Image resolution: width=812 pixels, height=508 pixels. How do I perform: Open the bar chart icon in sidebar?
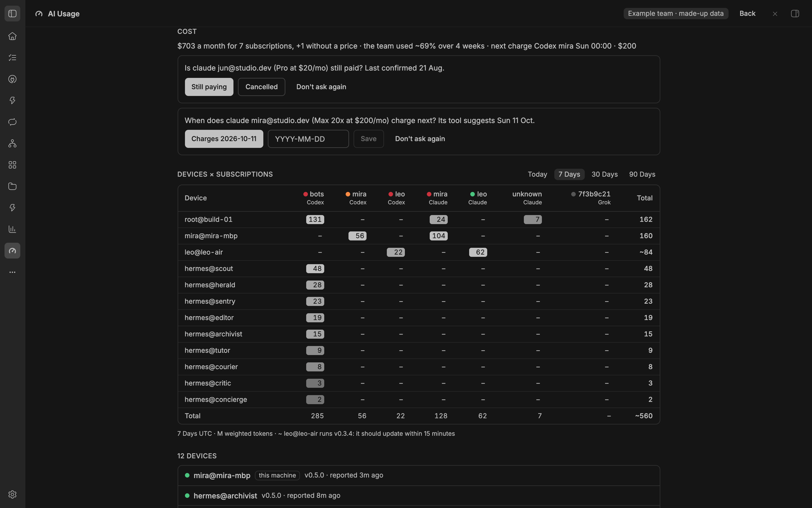(x=12, y=229)
